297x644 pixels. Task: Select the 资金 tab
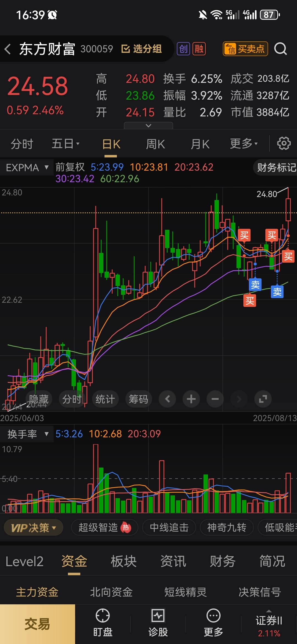click(x=74, y=561)
